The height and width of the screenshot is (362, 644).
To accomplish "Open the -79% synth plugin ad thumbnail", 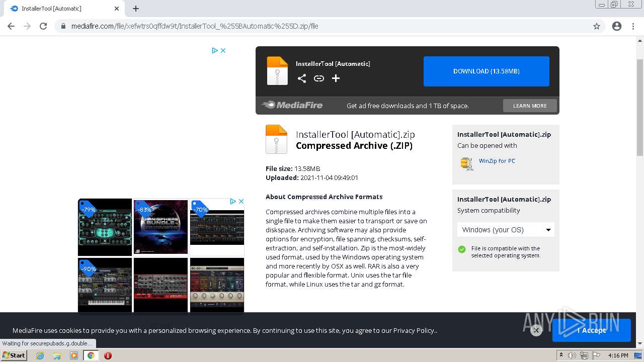I will pos(105,227).
